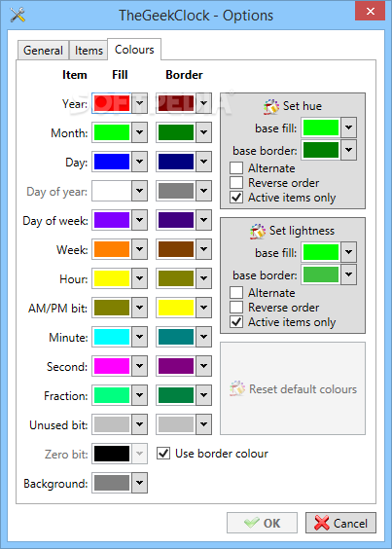Expand Month fill colour dropdown
392x549 pixels.
coord(140,132)
